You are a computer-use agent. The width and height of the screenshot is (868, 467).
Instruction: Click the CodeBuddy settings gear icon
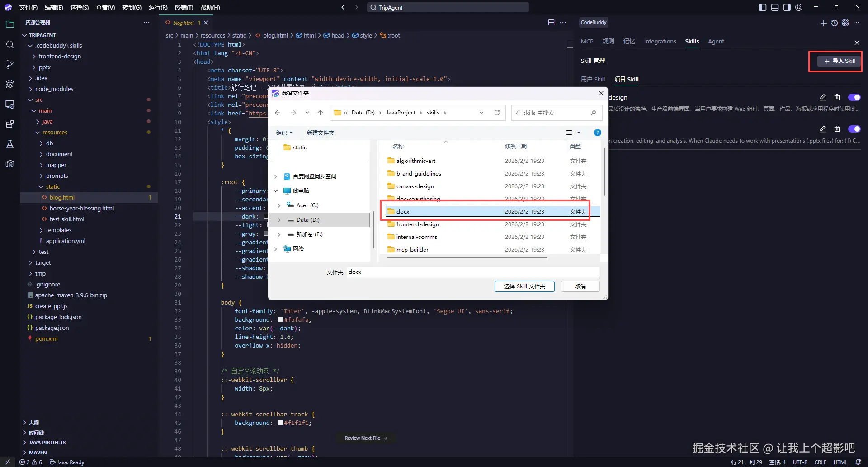[x=845, y=23]
